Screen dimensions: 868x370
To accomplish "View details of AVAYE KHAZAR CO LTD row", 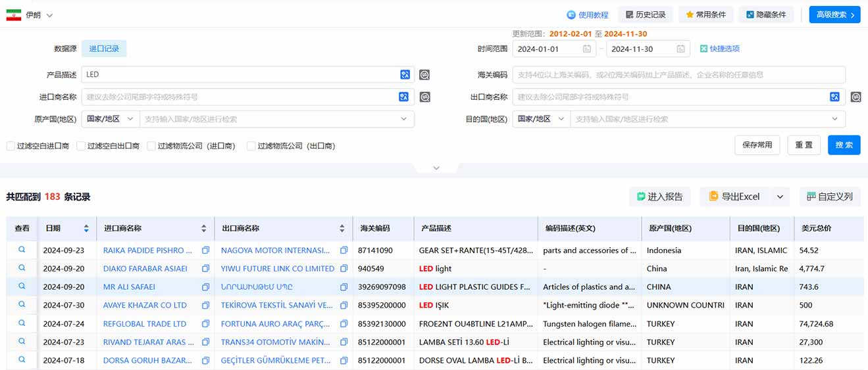I will [22, 305].
